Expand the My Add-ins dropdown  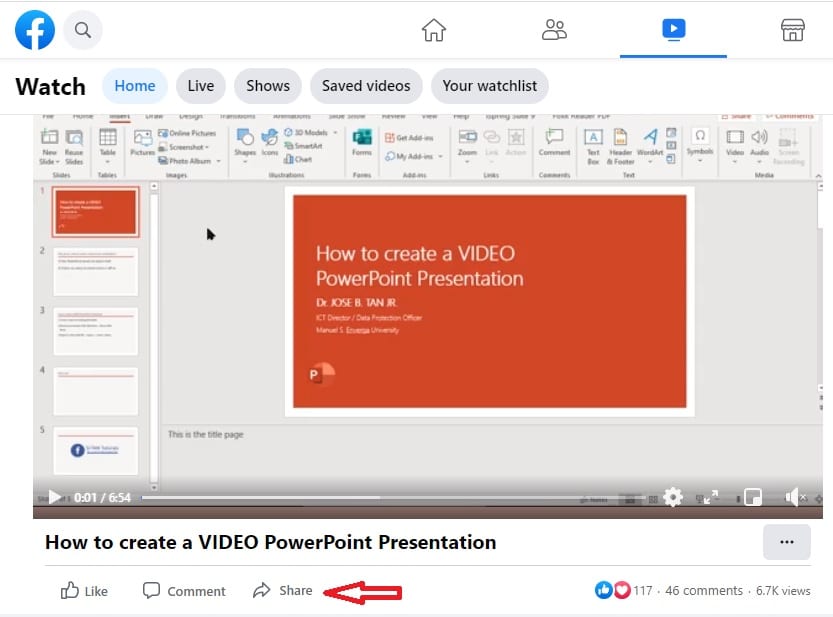[x=440, y=156]
